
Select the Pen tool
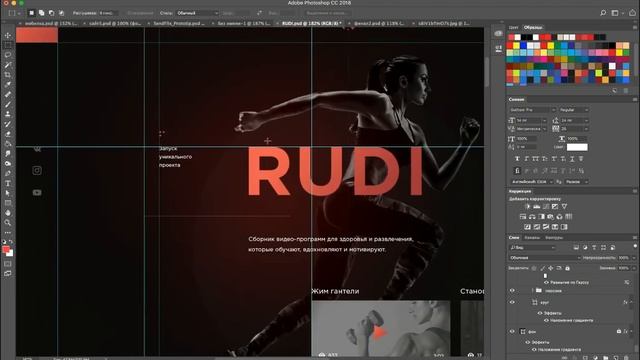pyautogui.click(x=8, y=173)
